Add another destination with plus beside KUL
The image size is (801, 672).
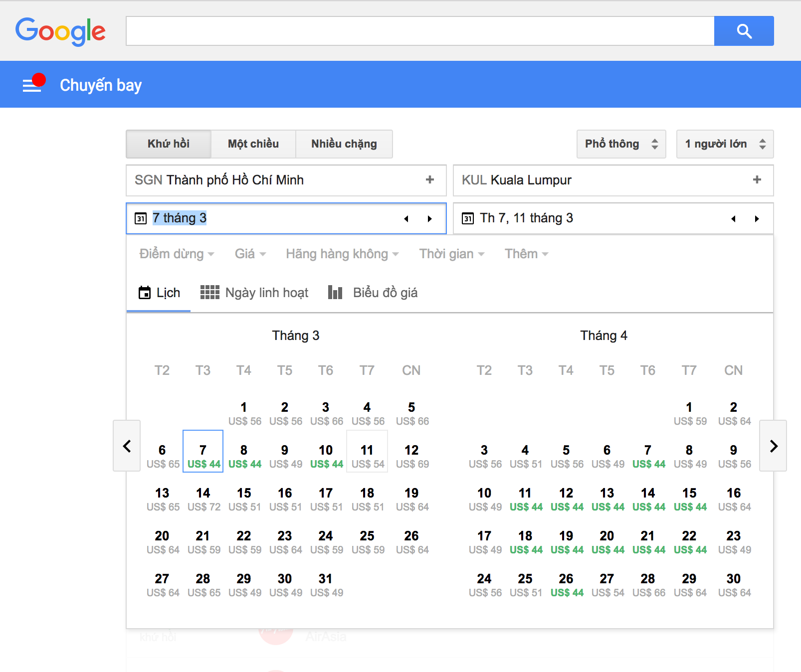tap(757, 179)
